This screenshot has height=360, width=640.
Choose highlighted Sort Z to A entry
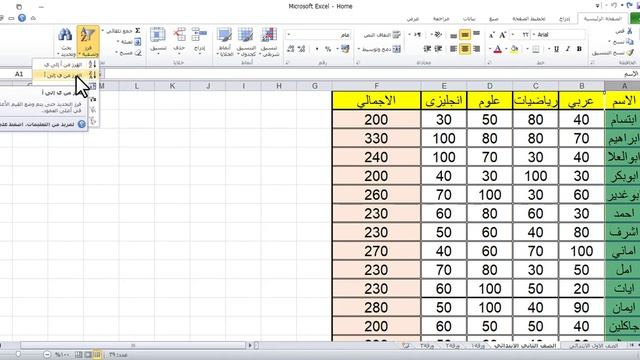coord(66,75)
